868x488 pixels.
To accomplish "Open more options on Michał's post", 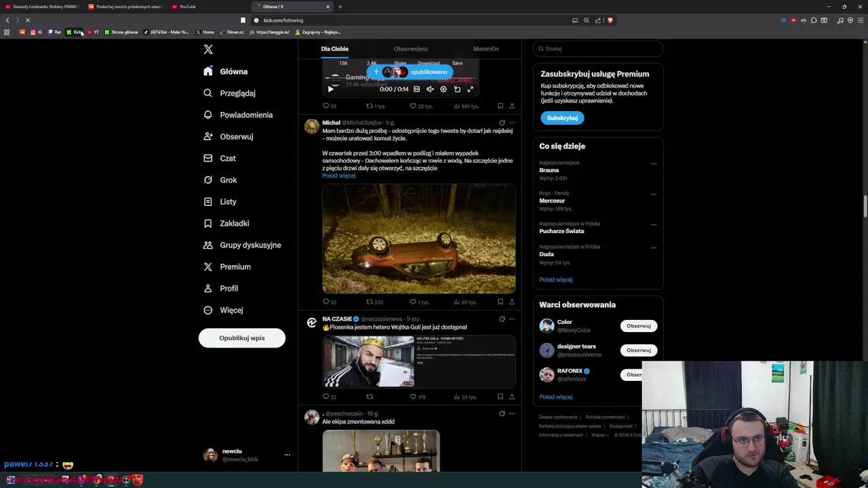I will 512,123.
